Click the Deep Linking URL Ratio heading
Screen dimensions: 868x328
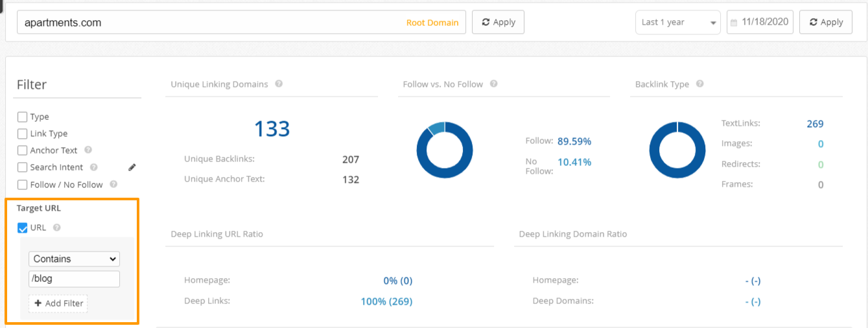point(217,234)
